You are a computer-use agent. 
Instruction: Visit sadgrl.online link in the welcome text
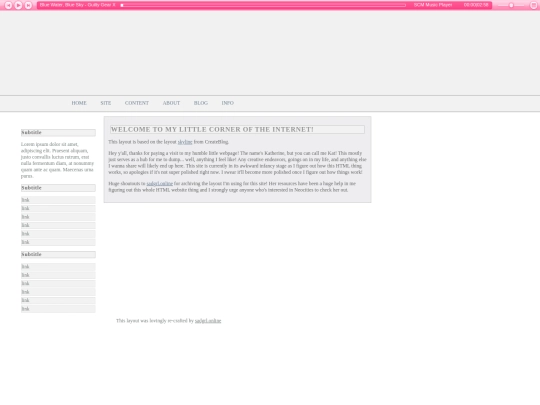(159, 184)
